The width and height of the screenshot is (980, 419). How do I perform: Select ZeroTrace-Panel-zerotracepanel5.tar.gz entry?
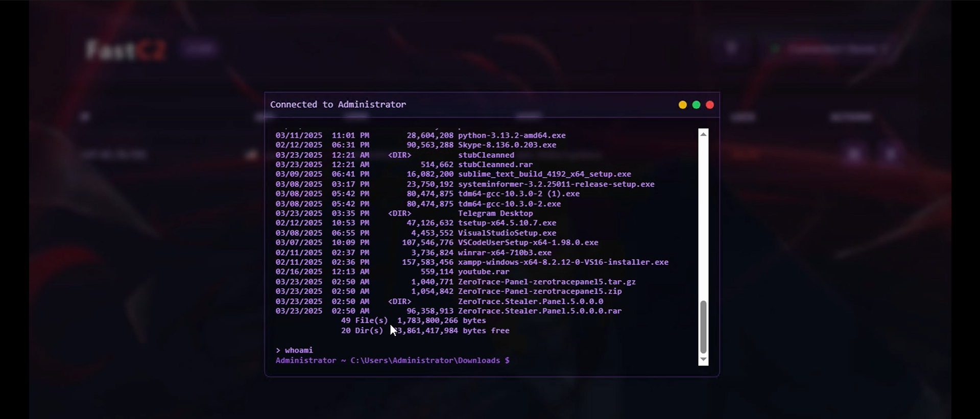coord(456,282)
